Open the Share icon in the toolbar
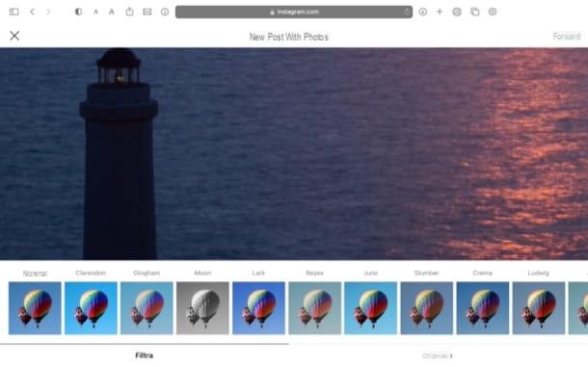The width and height of the screenshot is (588, 367). point(129,12)
